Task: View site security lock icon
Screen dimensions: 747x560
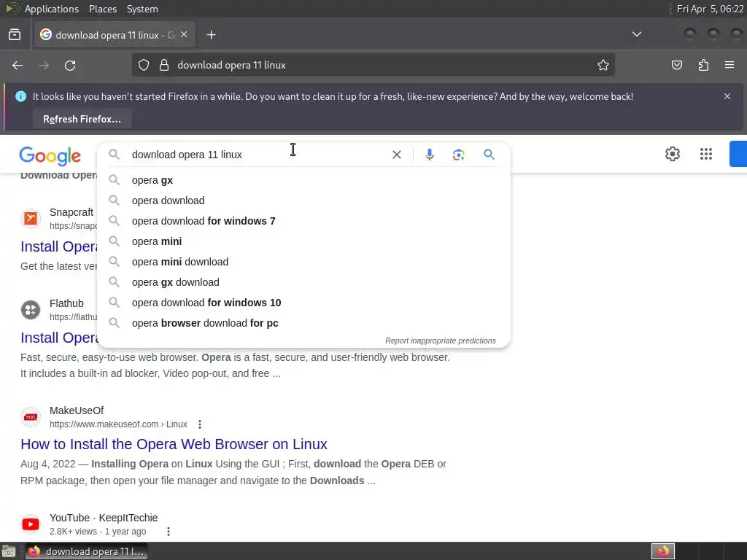Action: pyautogui.click(x=164, y=65)
